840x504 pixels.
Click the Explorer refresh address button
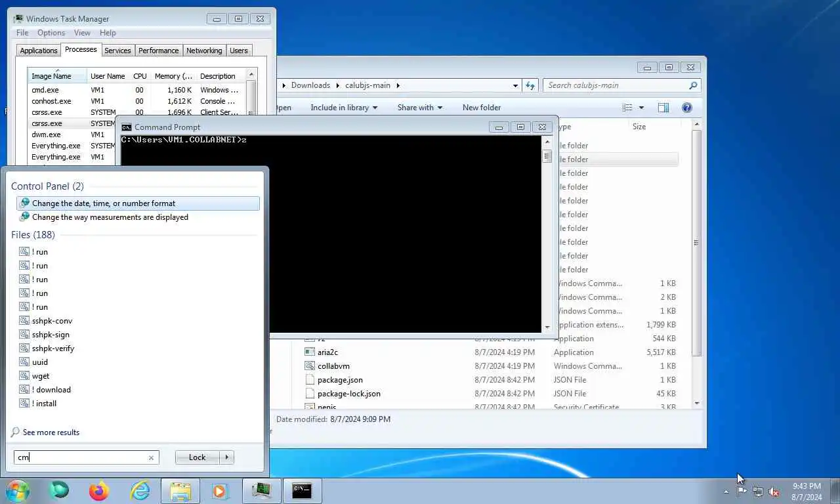pyautogui.click(x=530, y=85)
